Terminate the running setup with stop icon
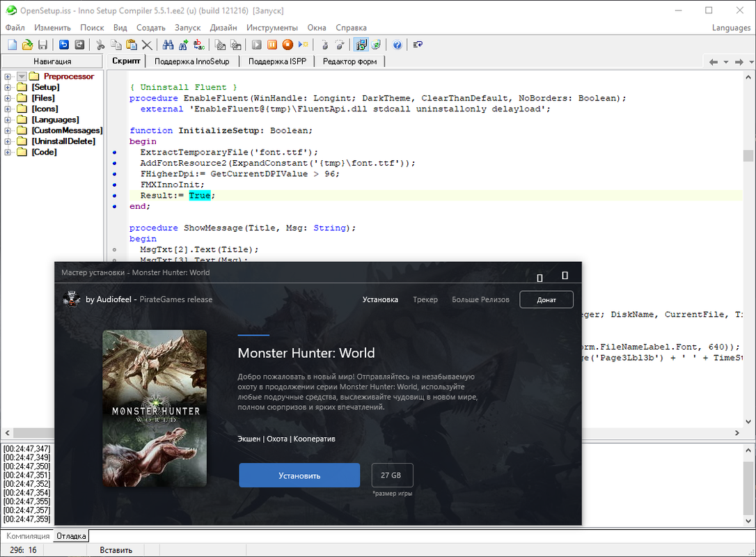This screenshot has width=756, height=557. click(288, 45)
